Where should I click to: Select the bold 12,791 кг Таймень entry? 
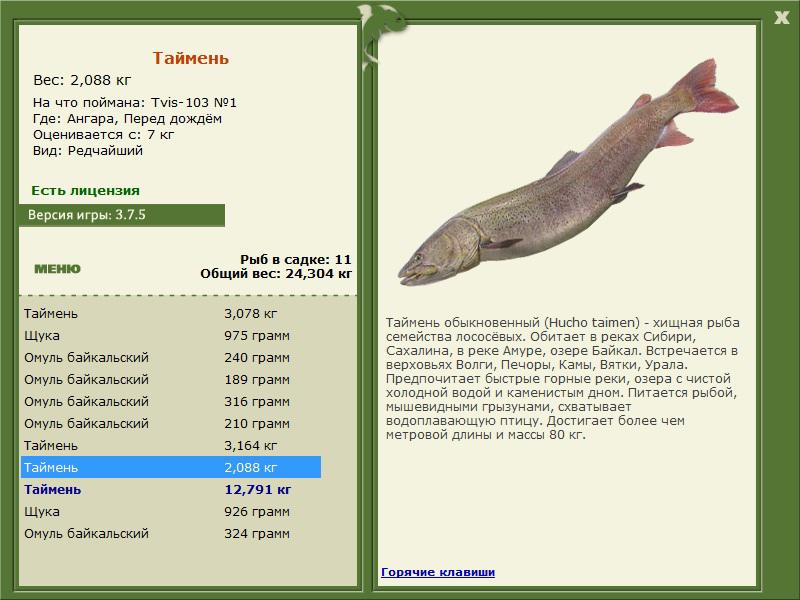(171, 489)
